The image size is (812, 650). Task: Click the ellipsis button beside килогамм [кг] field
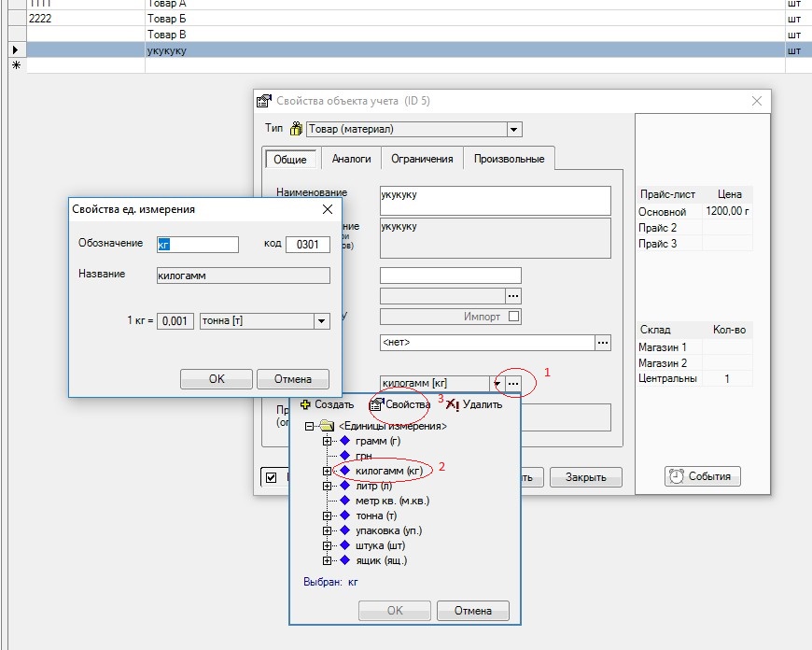point(512,384)
